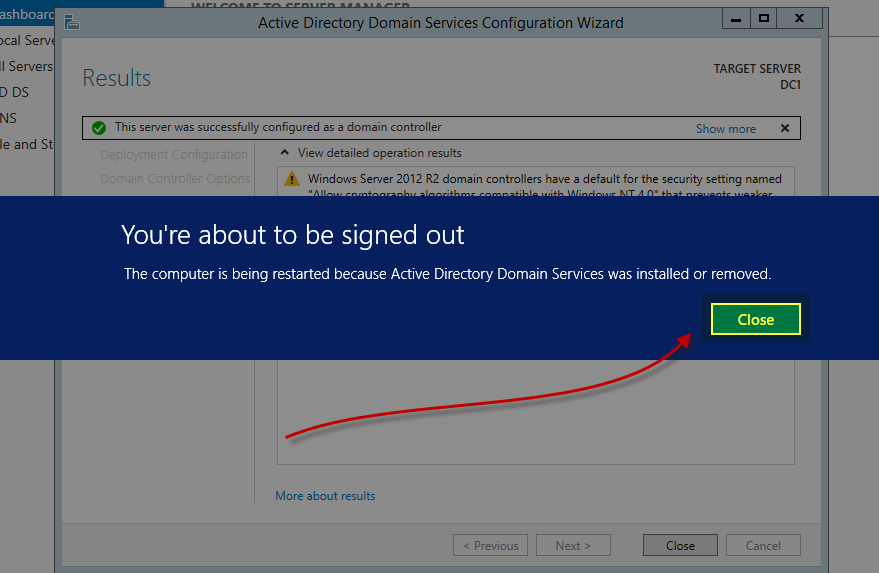Click the yellow warning triangle icon
The width and height of the screenshot is (879, 573).
tap(292, 179)
